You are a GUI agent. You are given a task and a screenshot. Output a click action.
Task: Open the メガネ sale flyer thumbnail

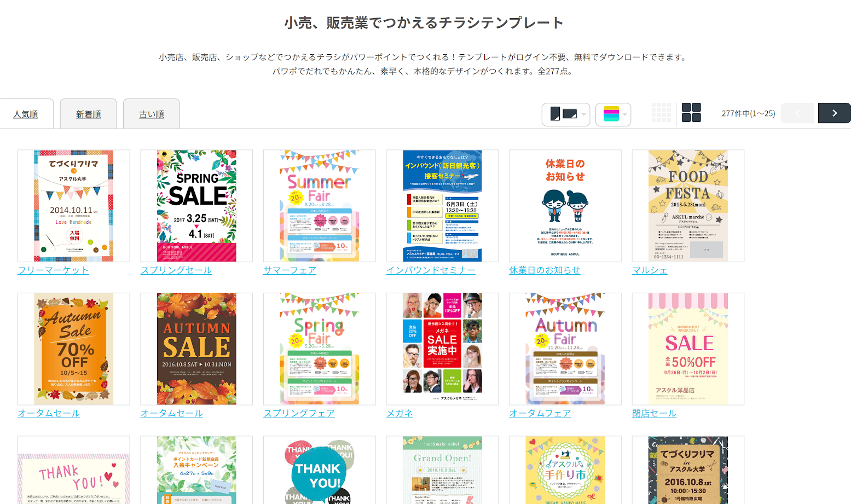point(442,349)
